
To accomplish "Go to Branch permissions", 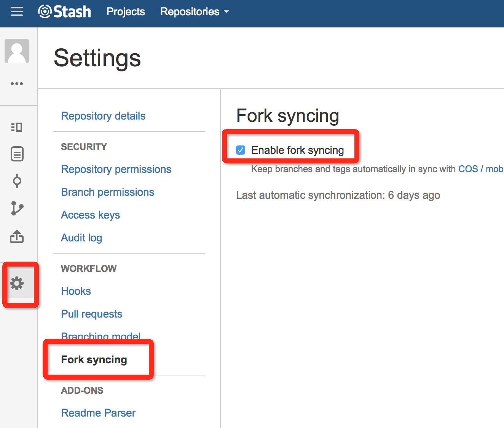I will [108, 192].
